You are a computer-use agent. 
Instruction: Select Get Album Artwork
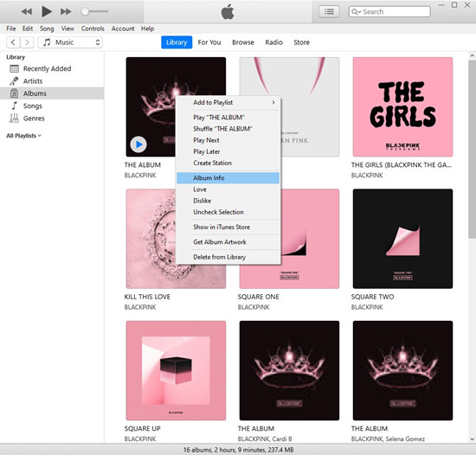228,242
